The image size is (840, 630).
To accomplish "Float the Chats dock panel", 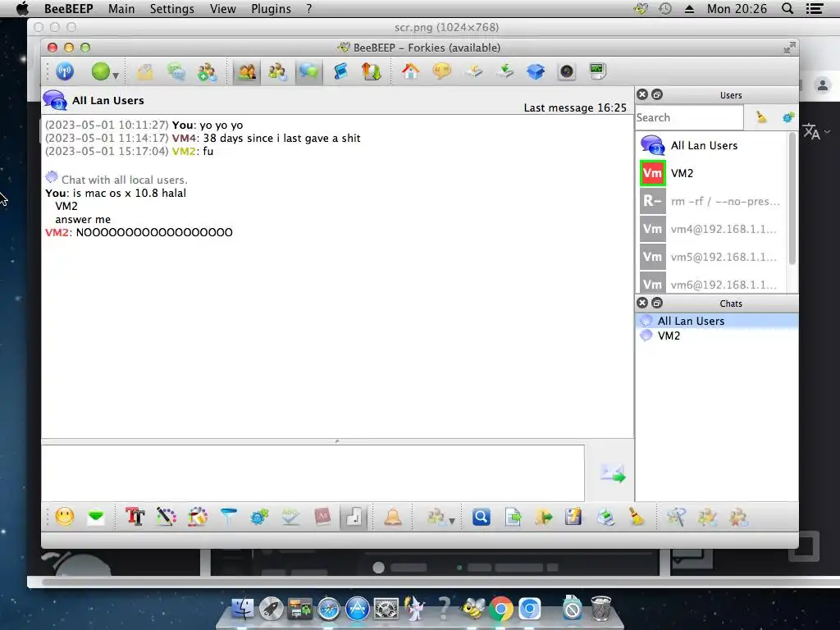I will point(657,304).
